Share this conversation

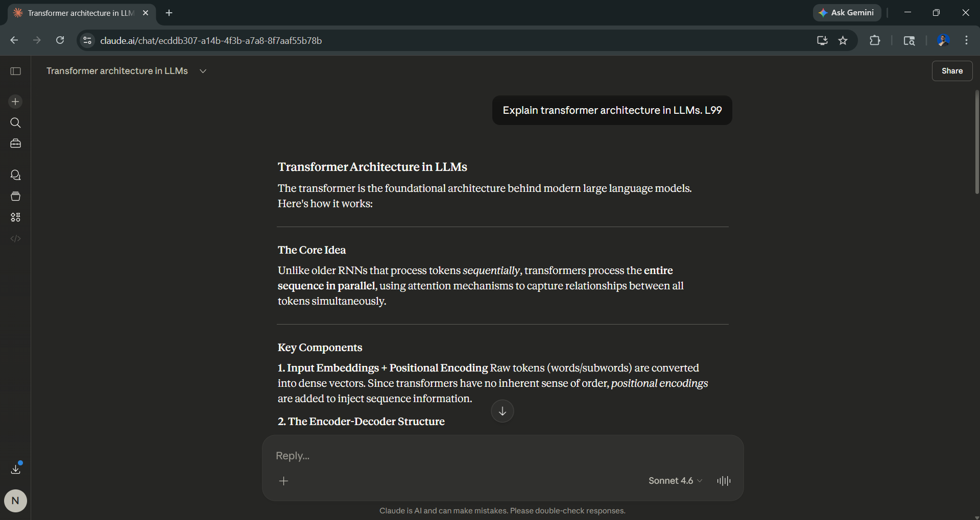coord(951,71)
